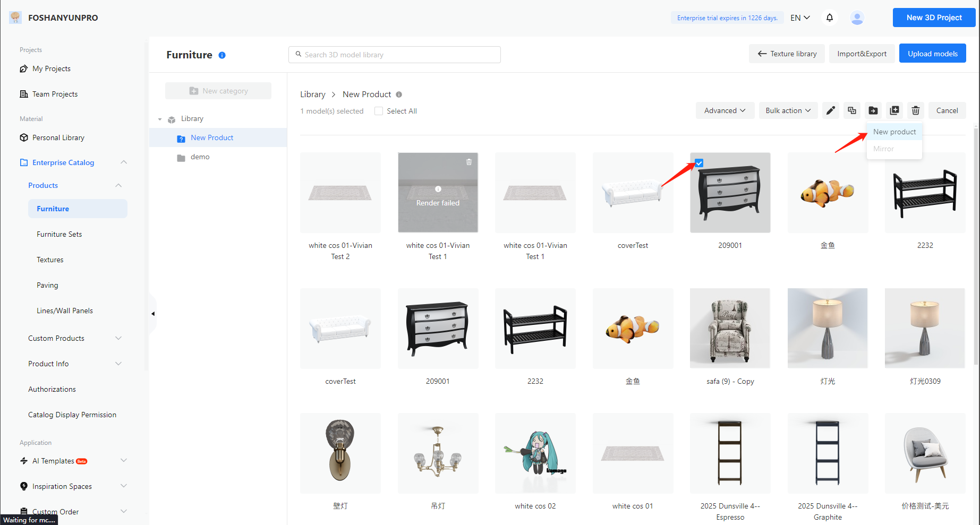The height and width of the screenshot is (525, 980).
Task: Collapse the Enterprise Catalog section chevron
Action: click(x=124, y=162)
